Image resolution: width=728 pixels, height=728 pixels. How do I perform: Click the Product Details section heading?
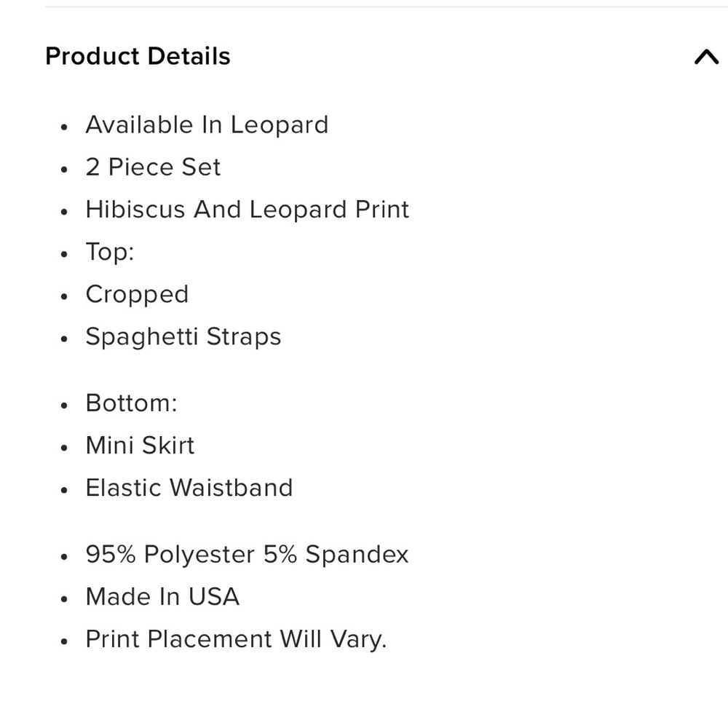point(138,57)
